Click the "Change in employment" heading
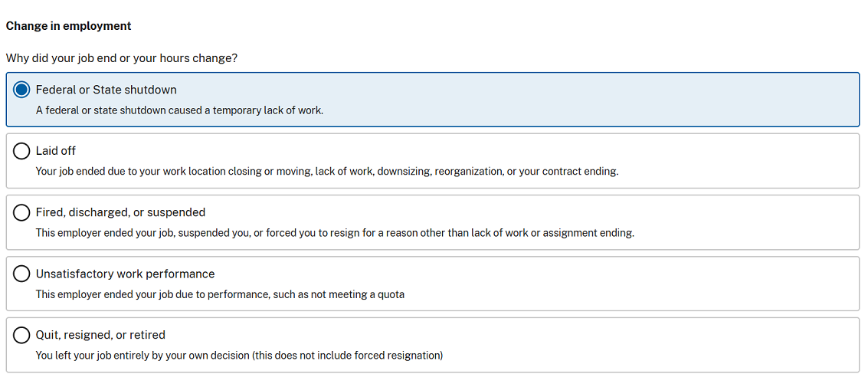Viewport: 868px width, 374px height. 69,26
